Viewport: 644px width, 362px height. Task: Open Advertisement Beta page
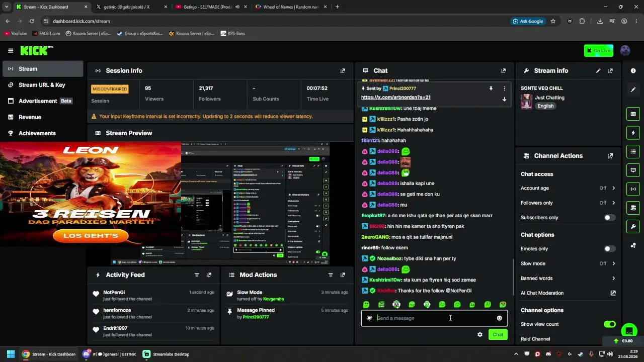point(42,101)
